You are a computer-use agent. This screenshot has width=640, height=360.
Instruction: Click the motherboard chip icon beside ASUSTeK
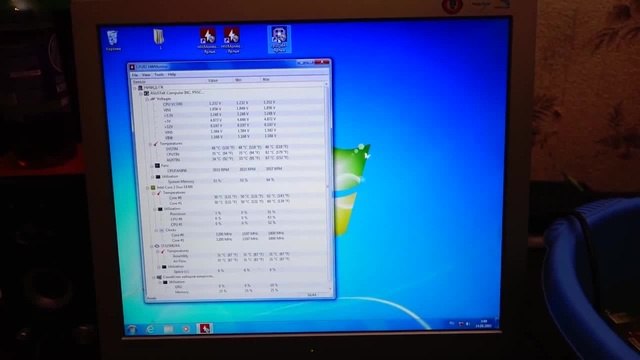tap(147, 93)
